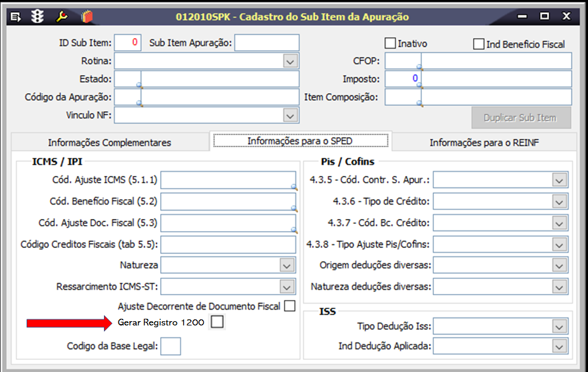Focus the Codigo da Base Legal field
Image resolution: width=588 pixels, height=372 pixels.
coord(170,346)
